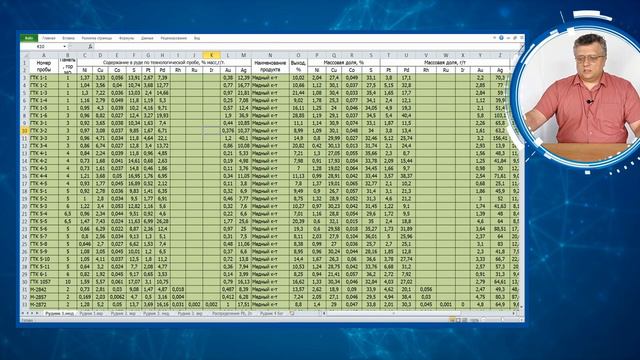The image size is (640, 360).
Task: Click the 'Pd' header in column H
Action: [x=162, y=70]
